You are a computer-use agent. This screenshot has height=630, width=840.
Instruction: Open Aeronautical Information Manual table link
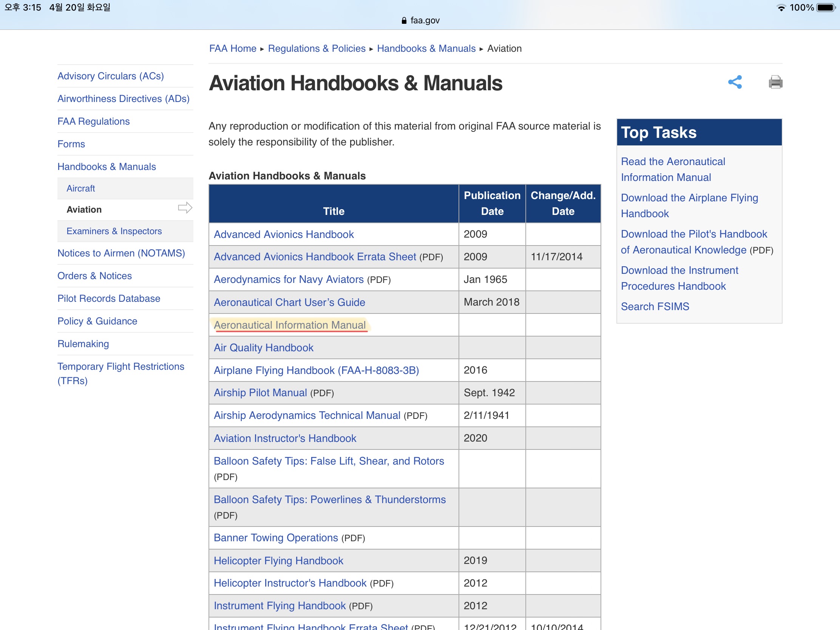(290, 325)
